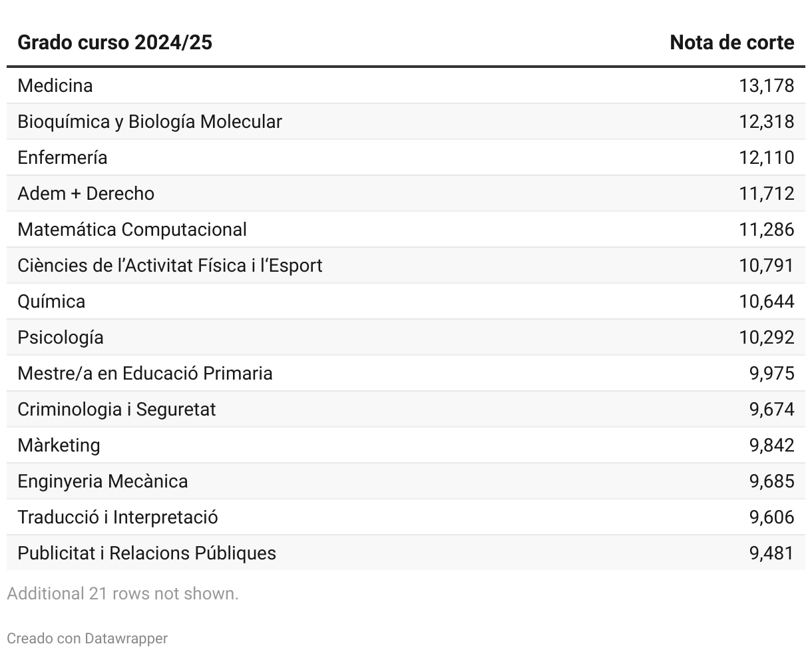This screenshot has width=812, height=654.
Task: Click the Màrketing degree name
Action: pyautogui.click(x=59, y=445)
